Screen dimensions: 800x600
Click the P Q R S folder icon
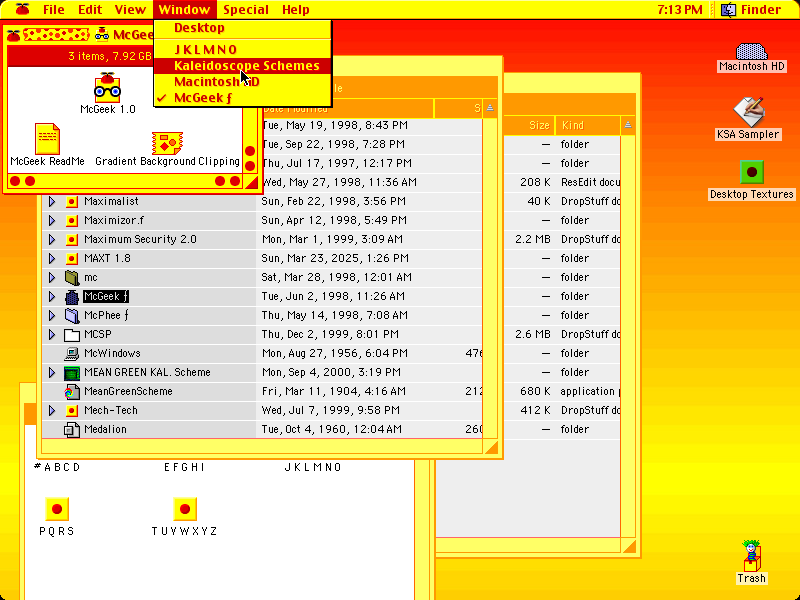point(57,509)
